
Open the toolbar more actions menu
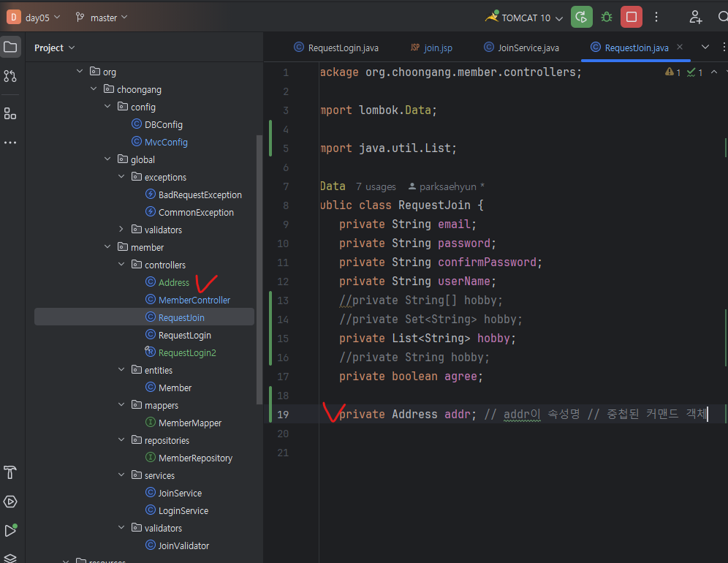pyautogui.click(x=656, y=18)
